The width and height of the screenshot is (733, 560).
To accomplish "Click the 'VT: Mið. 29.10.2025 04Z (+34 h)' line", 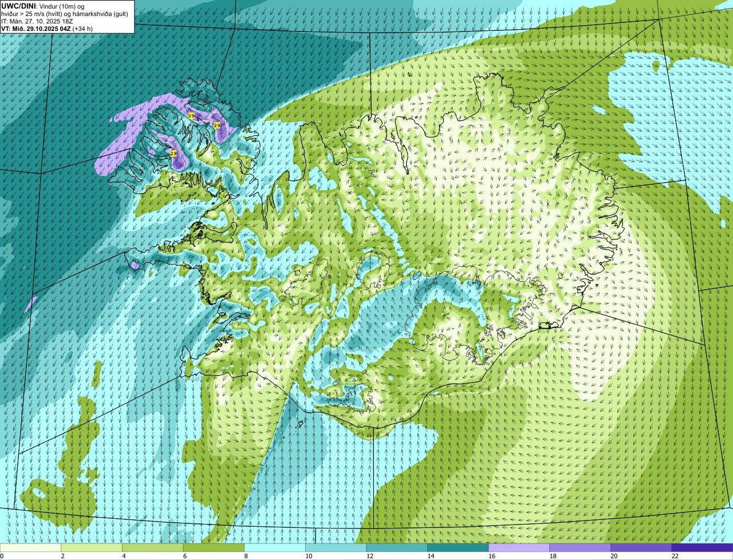I will [x=47, y=28].
